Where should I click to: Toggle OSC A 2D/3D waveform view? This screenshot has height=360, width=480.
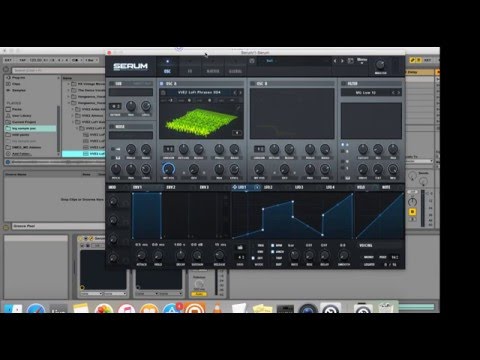click(237, 133)
